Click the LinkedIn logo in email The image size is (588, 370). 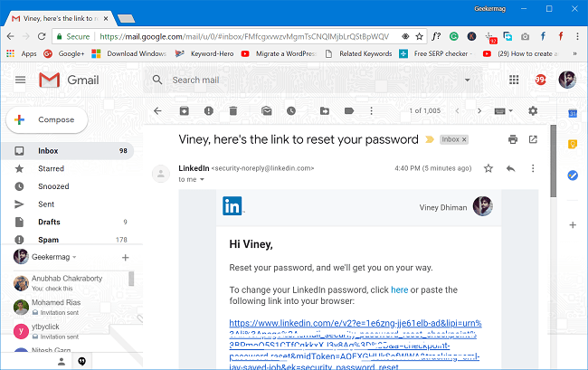coord(232,205)
